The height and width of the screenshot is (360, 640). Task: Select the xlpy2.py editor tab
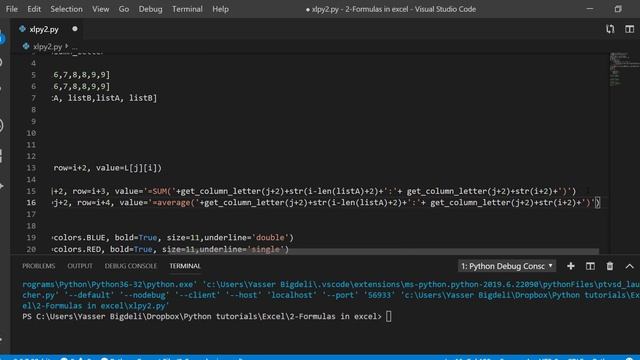(44, 29)
